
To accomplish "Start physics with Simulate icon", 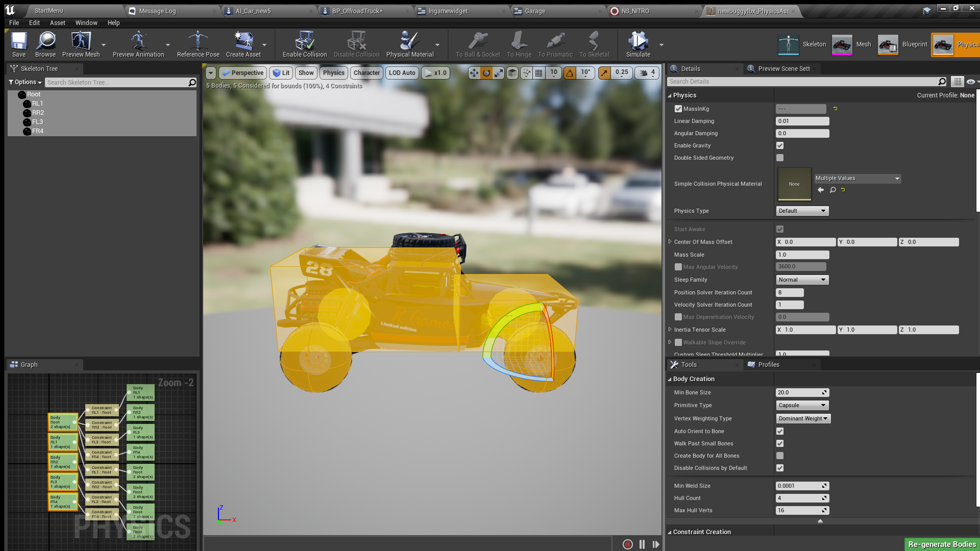I will pos(638,44).
